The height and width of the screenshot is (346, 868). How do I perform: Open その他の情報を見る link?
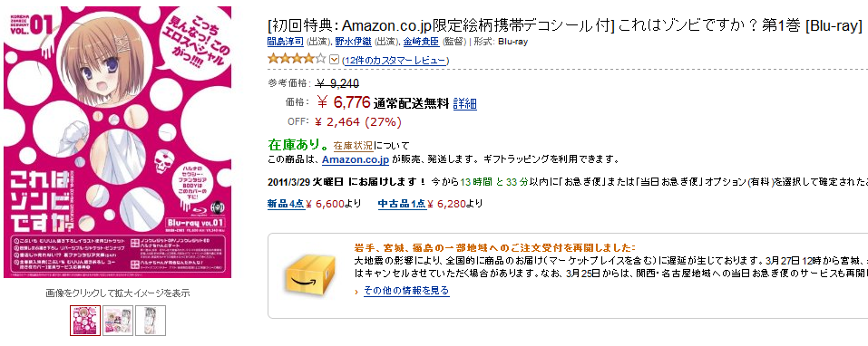tap(406, 290)
